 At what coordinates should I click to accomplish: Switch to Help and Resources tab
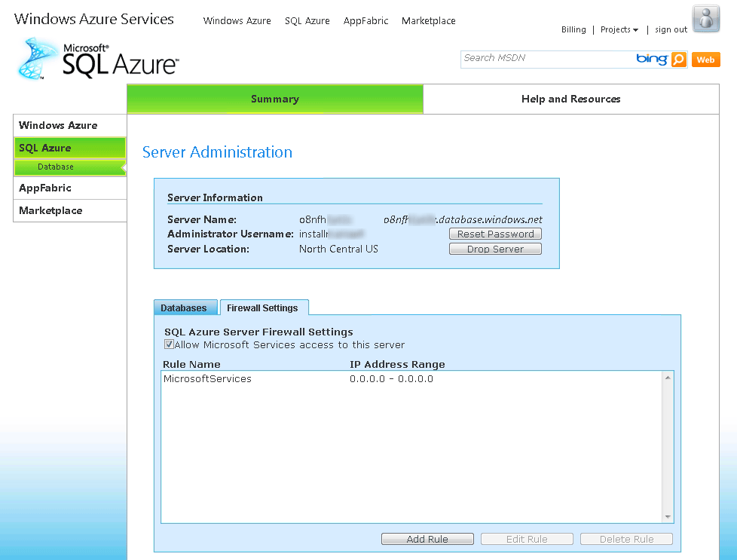[571, 99]
